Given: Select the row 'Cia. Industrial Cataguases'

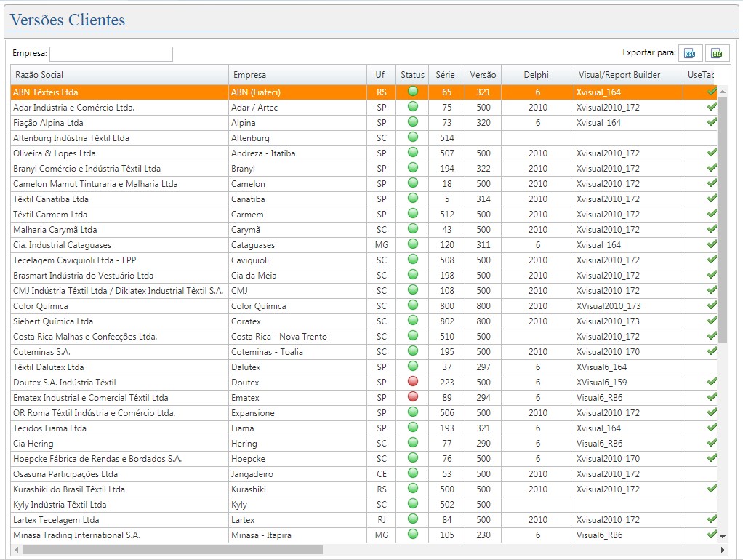Looking at the screenshot, I should 364,245.
